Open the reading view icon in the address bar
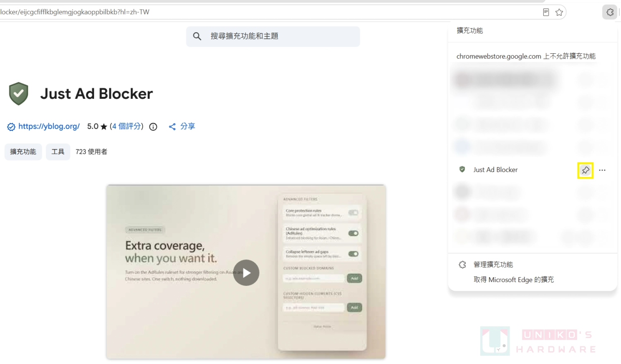The image size is (621, 364). [x=546, y=12]
